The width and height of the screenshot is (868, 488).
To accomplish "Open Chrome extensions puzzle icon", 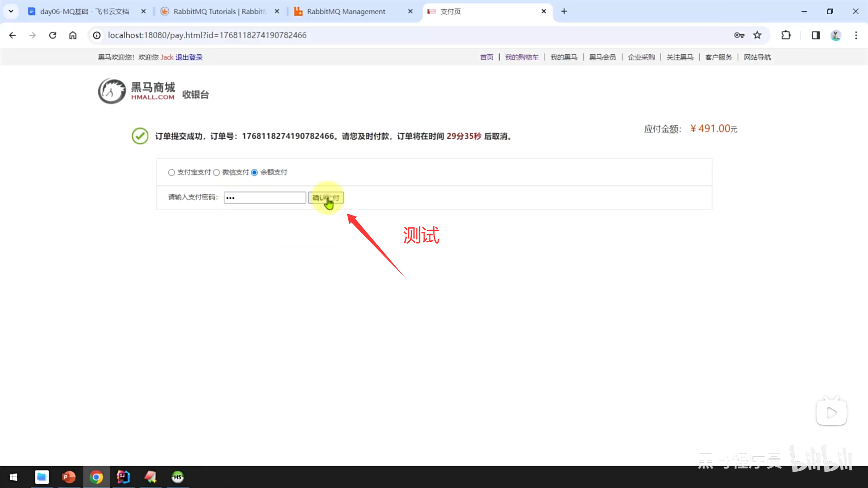I will (786, 35).
